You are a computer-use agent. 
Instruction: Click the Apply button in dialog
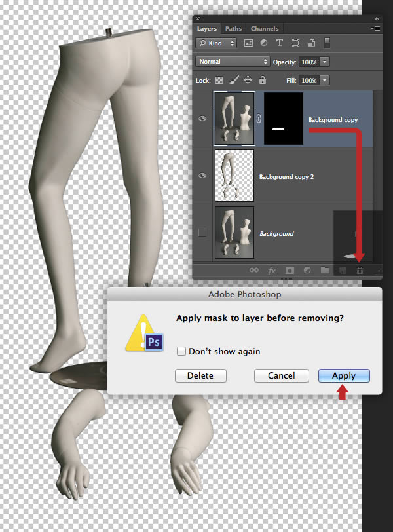(x=344, y=376)
